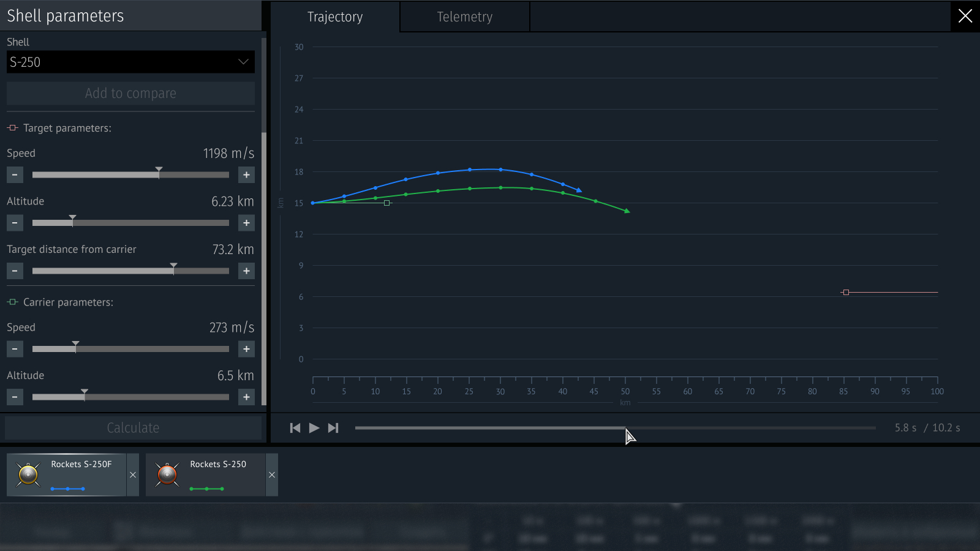This screenshot has width=980, height=551.
Task: Skip the trajectory playback to the start
Action: [x=295, y=428]
